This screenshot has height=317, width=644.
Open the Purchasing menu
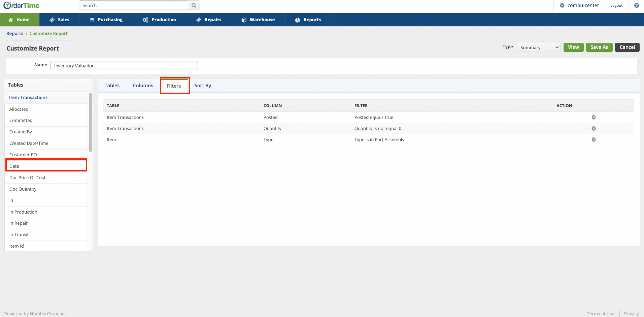click(106, 20)
